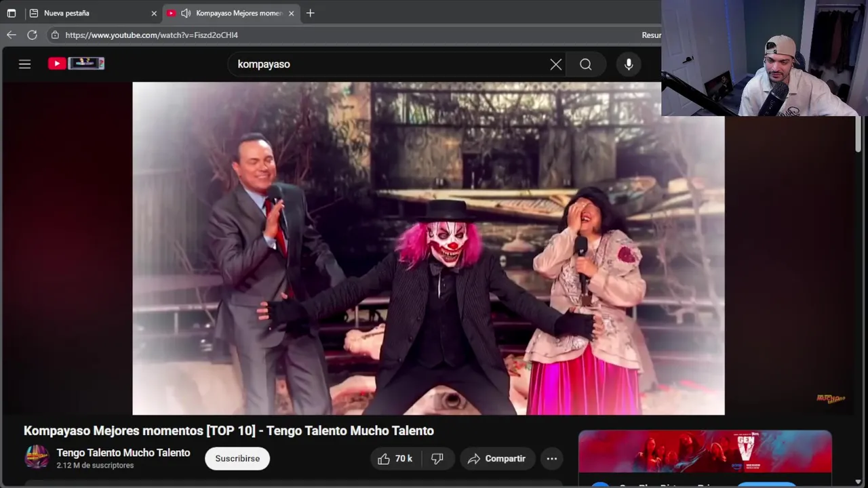Run search with magnifier button

(586, 64)
